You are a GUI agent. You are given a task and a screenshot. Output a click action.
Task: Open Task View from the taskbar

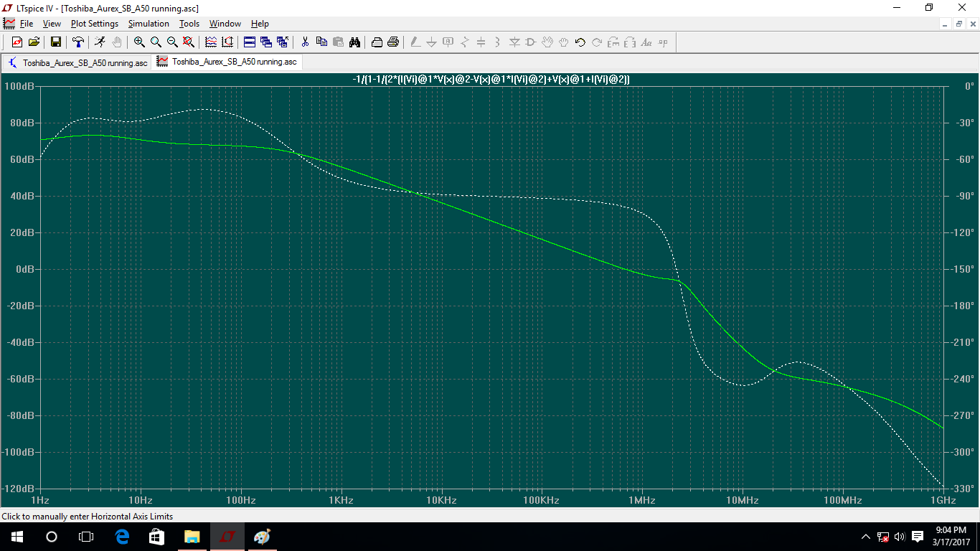coord(86,537)
